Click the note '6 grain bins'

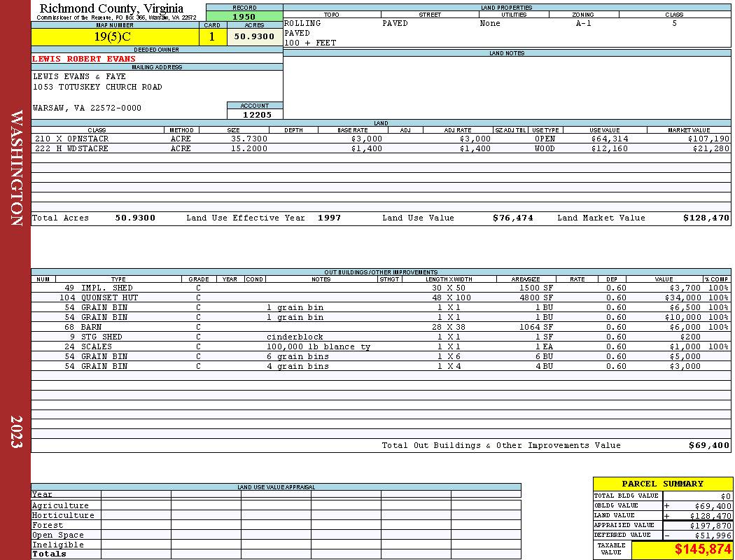(297, 357)
